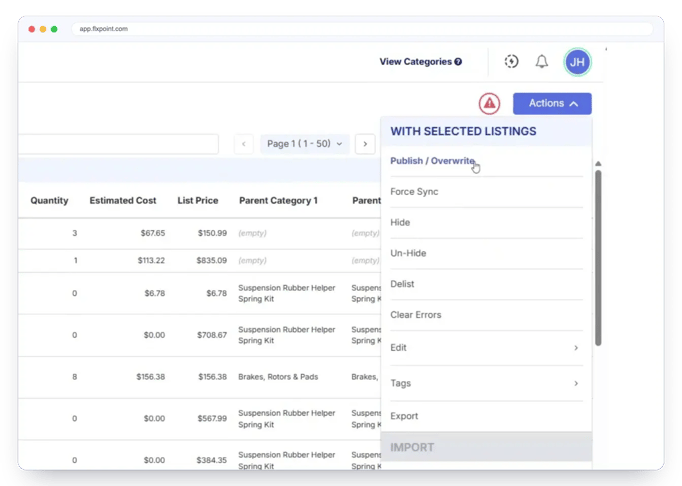Click the $113.22 estimated cost cell
Viewport: 682px width, 486px height.
(151, 261)
